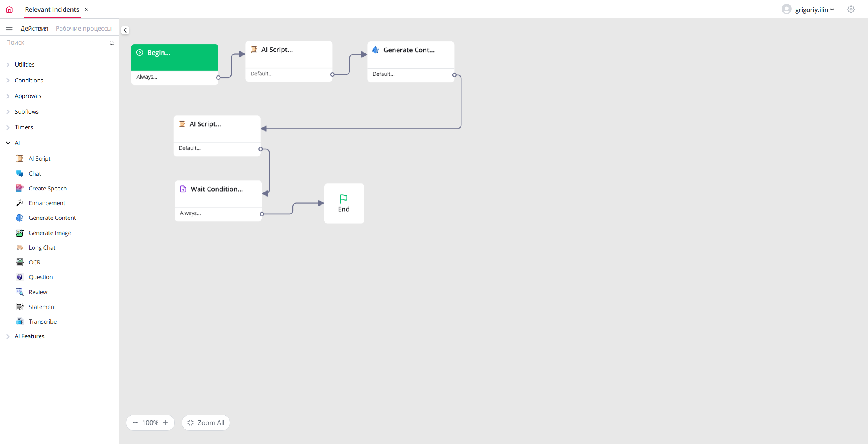This screenshot has width=868, height=444.
Task: Switch to the Рабочие процессы tab
Action: click(83, 28)
